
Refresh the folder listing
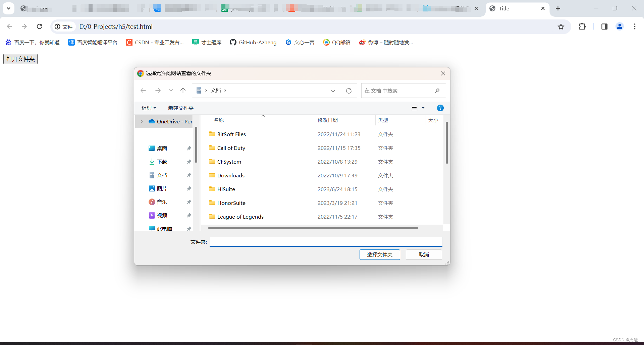coord(349,91)
